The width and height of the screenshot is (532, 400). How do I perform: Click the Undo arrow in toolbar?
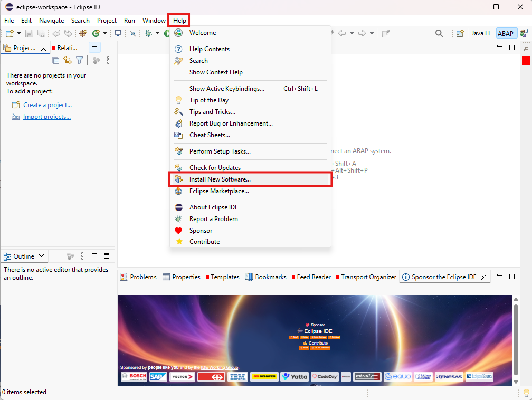(56, 33)
